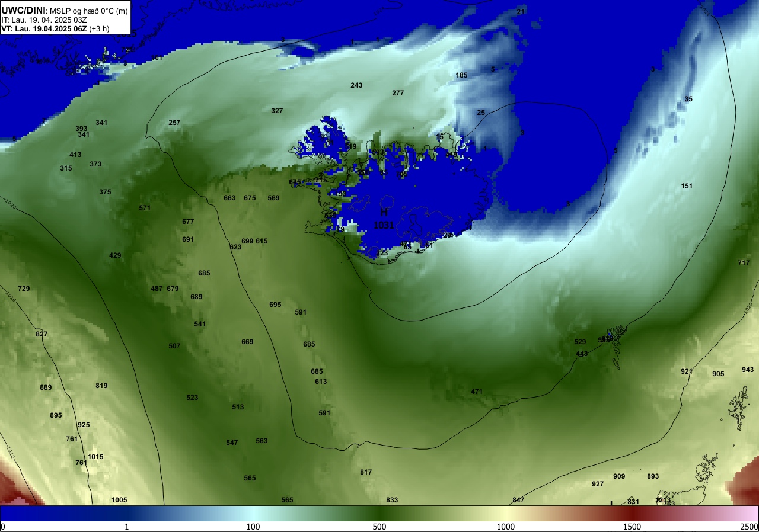Click the 943 height value
Screen dimensions: 759x532
tap(748, 370)
